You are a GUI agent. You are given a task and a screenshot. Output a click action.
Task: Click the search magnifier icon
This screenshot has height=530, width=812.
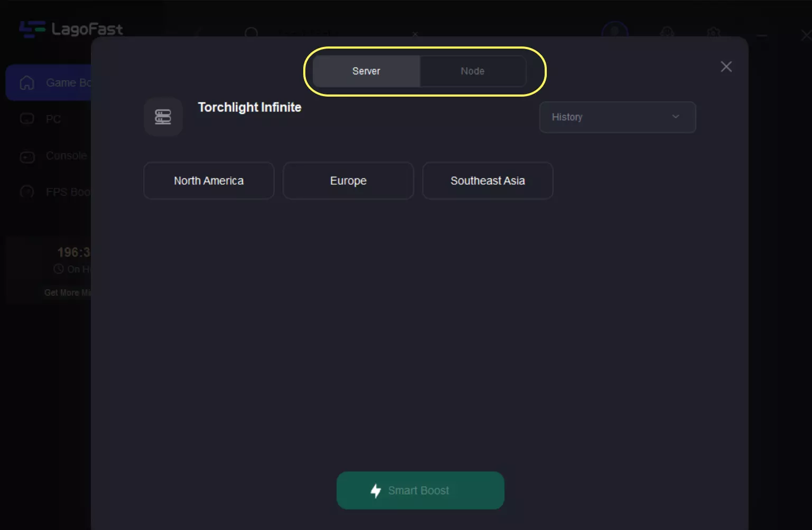[251, 33]
